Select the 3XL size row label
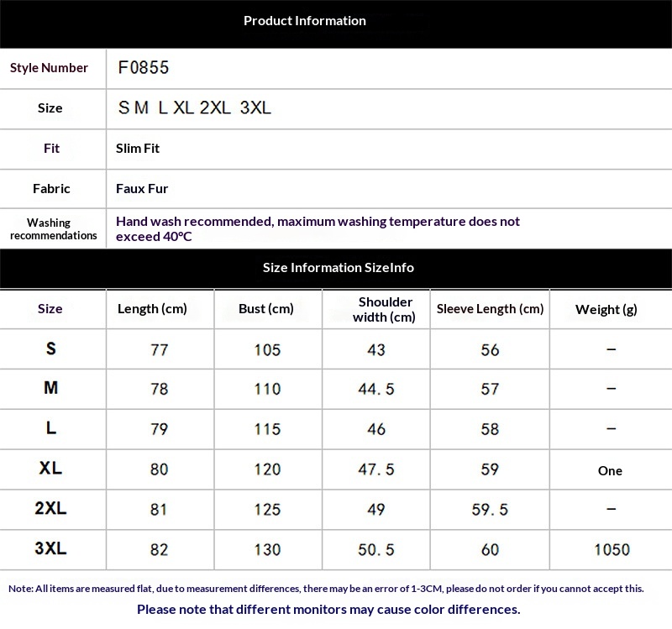 (x=50, y=548)
